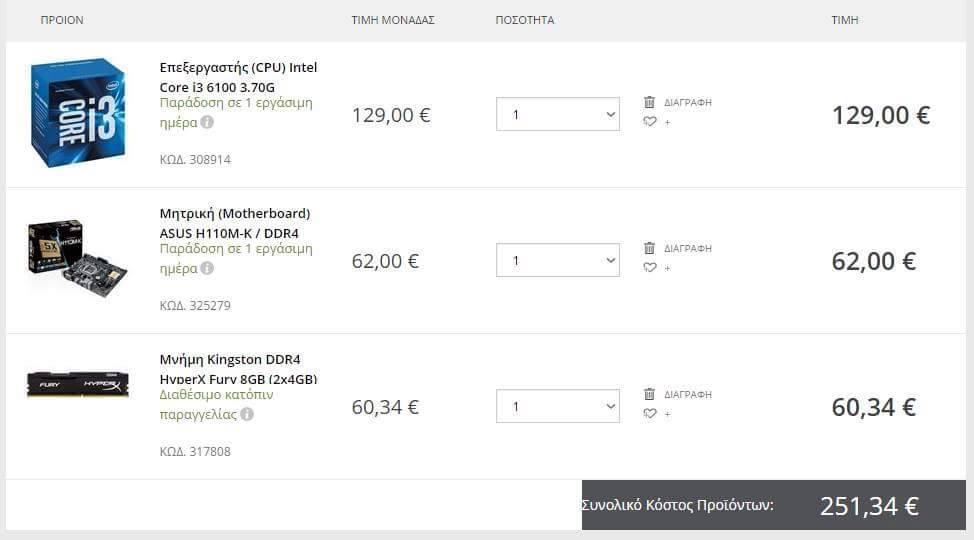Screen dimensions: 974x540
Task: Click Συνολικό Κόστος Προϊόντων label
Action: [678, 505]
